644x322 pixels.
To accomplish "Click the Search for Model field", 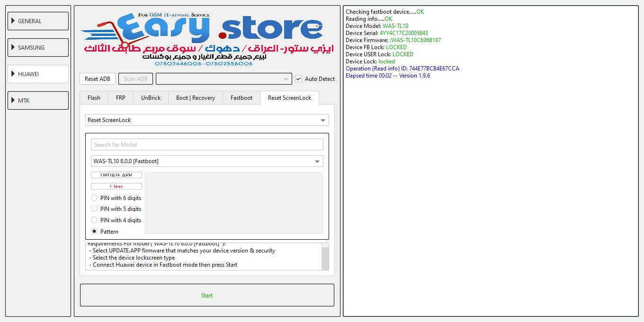I will (x=207, y=145).
